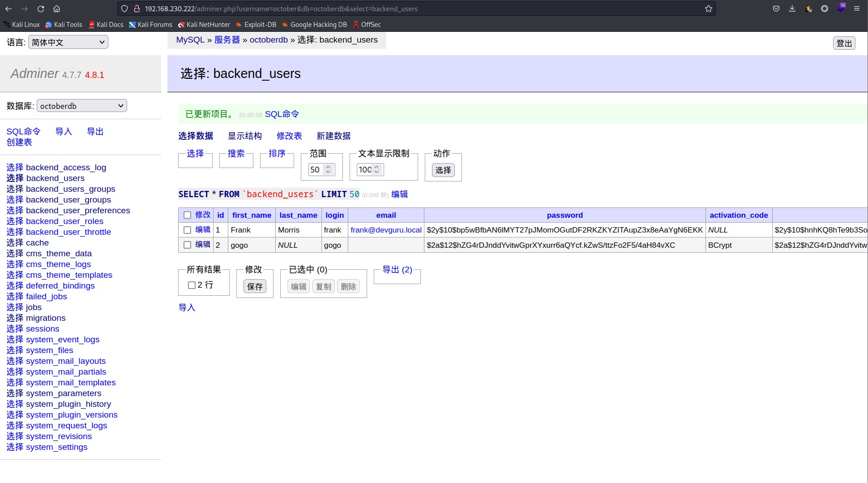Open the 修改表 alter table tab
This screenshot has width=868, height=483.
point(289,136)
